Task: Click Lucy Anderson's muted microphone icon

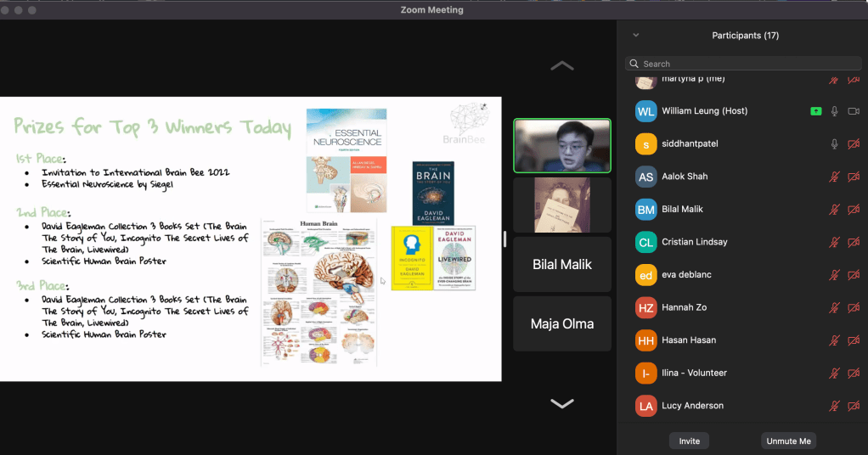Action: coord(835,406)
